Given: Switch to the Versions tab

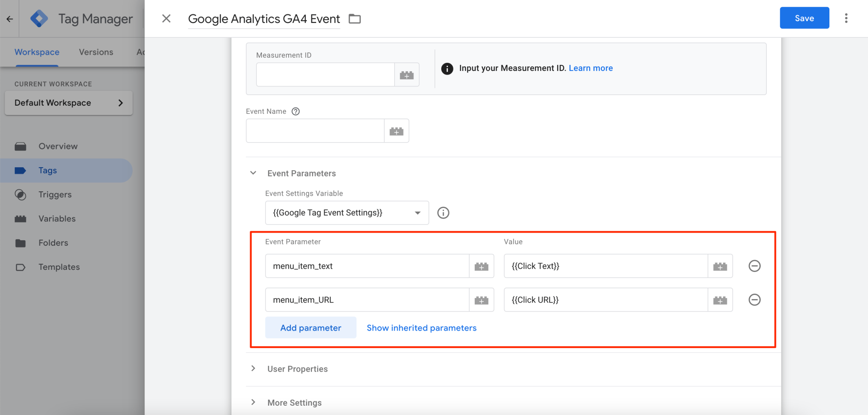Looking at the screenshot, I should [96, 52].
